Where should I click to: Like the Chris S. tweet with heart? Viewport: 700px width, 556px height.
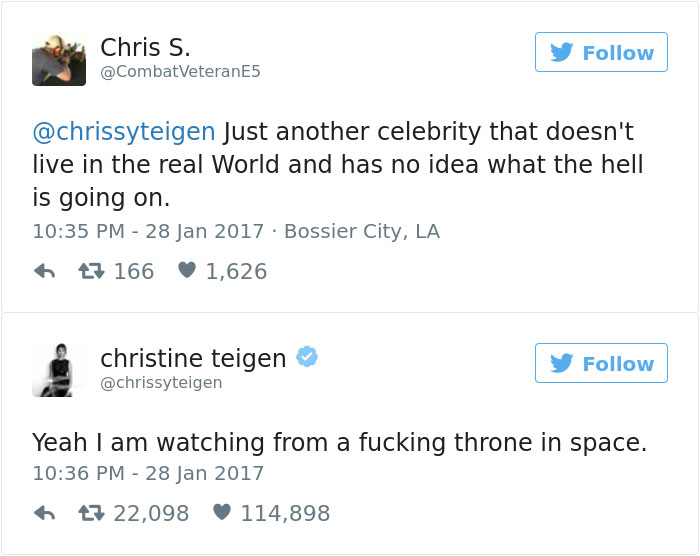coord(187,270)
